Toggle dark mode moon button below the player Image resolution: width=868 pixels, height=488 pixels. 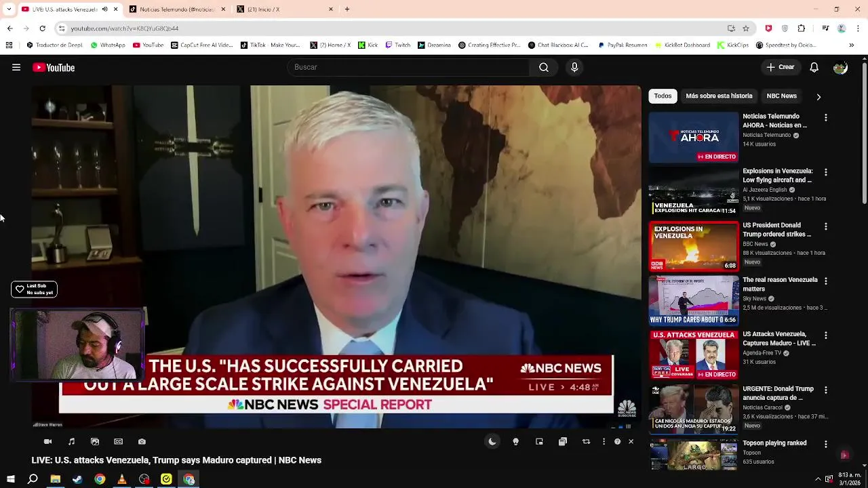(x=492, y=441)
